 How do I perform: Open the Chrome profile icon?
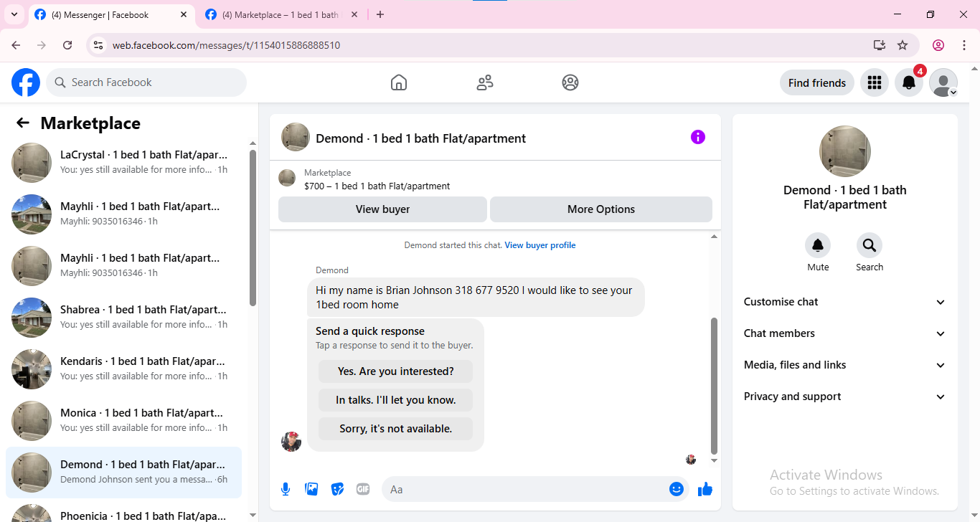[x=938, y=45]
